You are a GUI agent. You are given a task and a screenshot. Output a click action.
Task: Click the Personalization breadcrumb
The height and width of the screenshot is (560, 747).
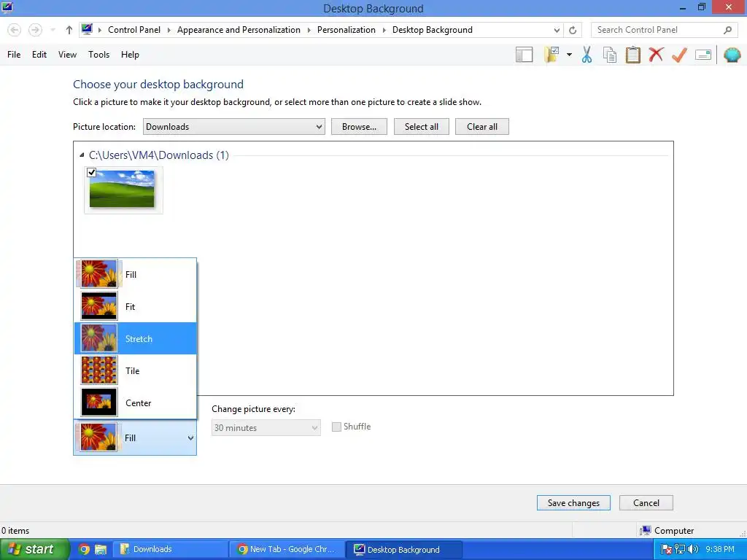click(x=347, y=30)
